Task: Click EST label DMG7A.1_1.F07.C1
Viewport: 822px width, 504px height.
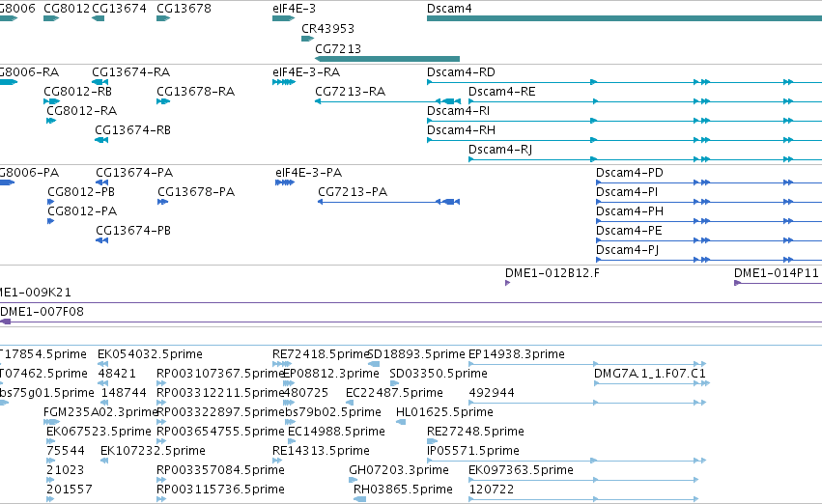Action: coord(650,374)
